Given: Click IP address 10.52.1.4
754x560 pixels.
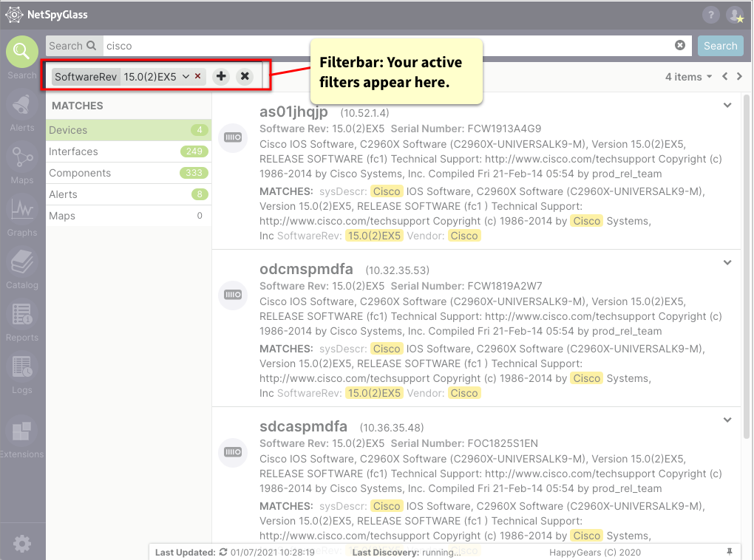Looking at the screenshot, I should click(364, 113).
